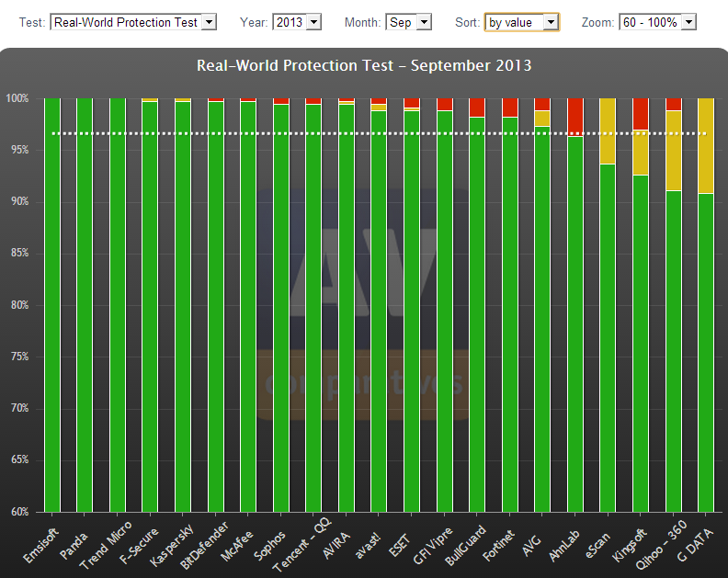Click the yellow segment of G DATA bar

706,146
